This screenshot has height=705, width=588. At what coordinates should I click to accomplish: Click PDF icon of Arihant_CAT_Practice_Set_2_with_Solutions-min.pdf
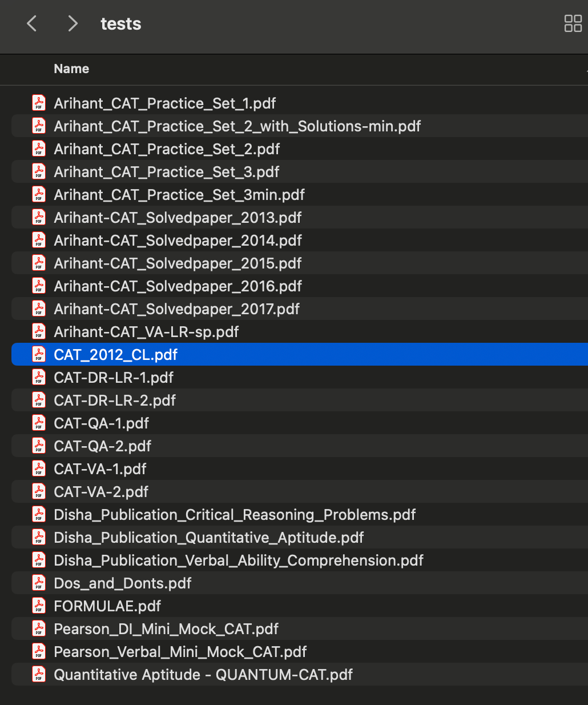[39, 126]
